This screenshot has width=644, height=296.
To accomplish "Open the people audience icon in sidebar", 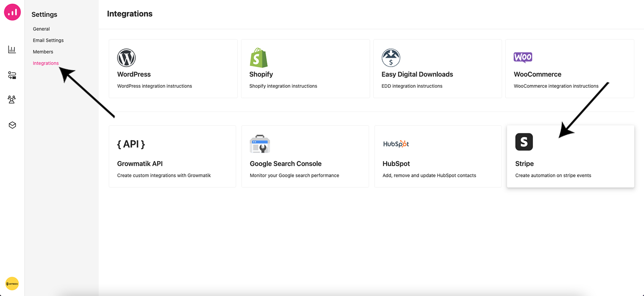I will (12, 99).
